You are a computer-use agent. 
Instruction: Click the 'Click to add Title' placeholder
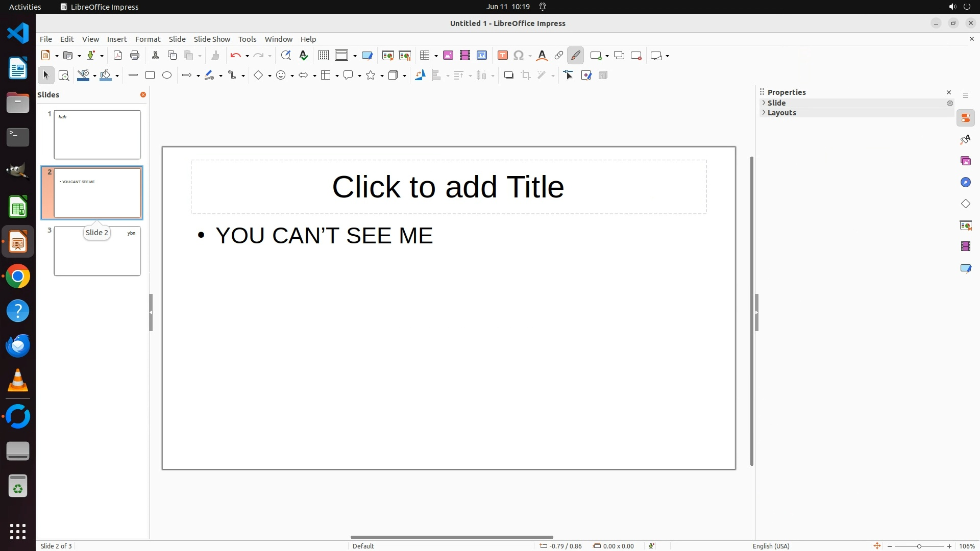[x=448, y=187]
